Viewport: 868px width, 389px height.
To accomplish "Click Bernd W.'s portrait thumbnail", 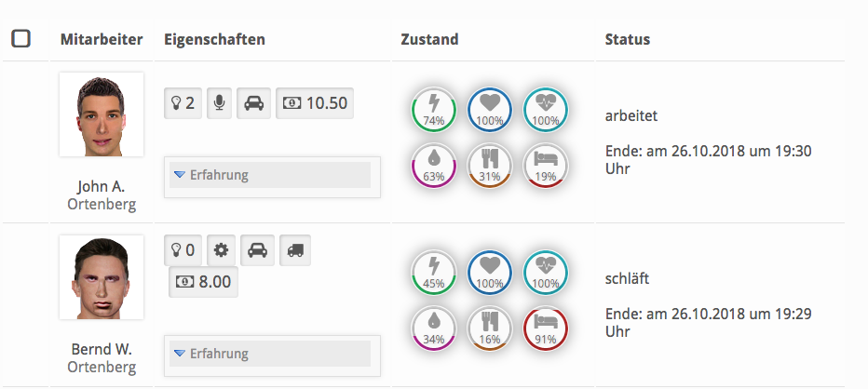I will click(101, 277).
